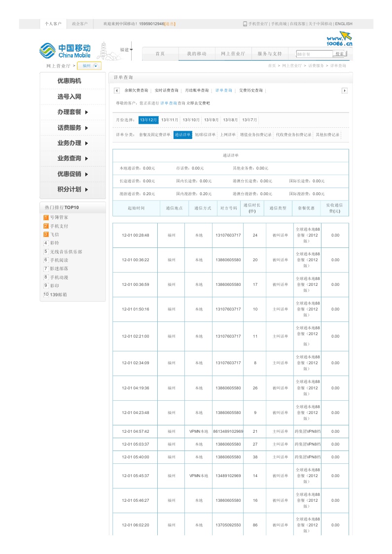Click the www.10086.cn logo
The image size is (392, 554).
[339, 39]
